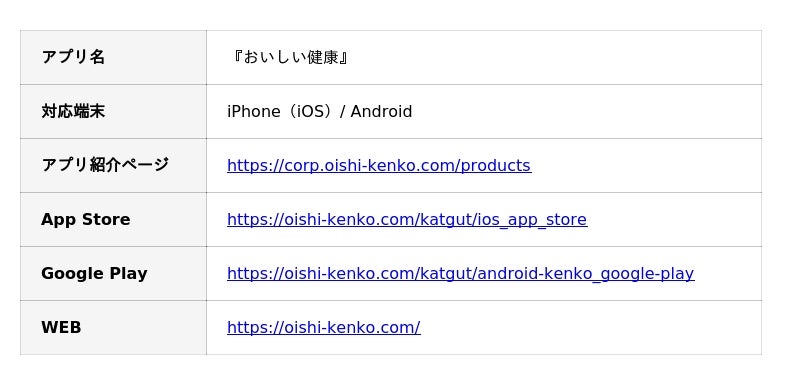Click the word Android in device row
The image size is (800, 385).
click(x=381, y=112)
